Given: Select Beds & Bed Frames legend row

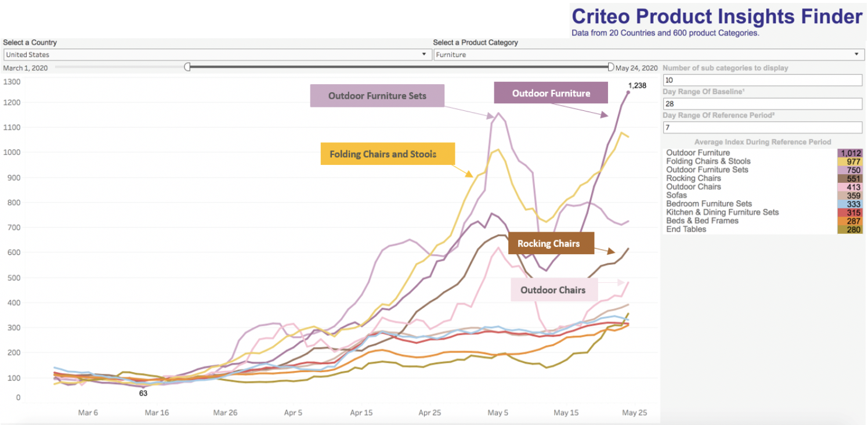Looking at the screenshot, I should click(764, 221).
